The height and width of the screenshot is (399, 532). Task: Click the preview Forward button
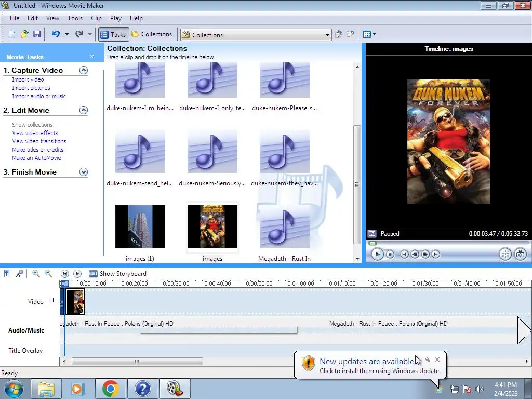click(x=436, y=254)
